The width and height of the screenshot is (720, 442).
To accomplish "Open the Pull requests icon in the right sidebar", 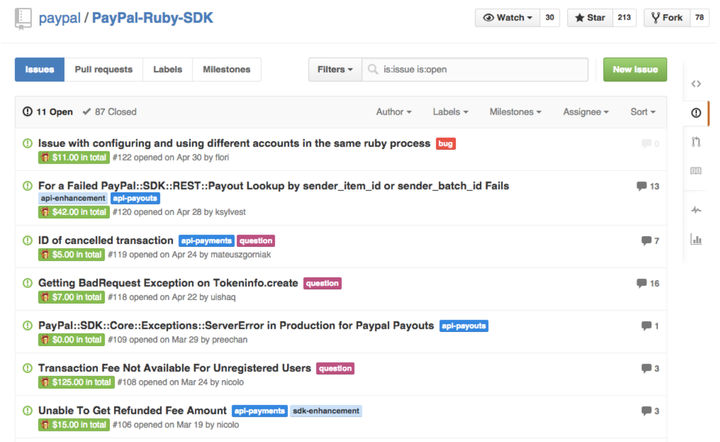I will (696, 142).
